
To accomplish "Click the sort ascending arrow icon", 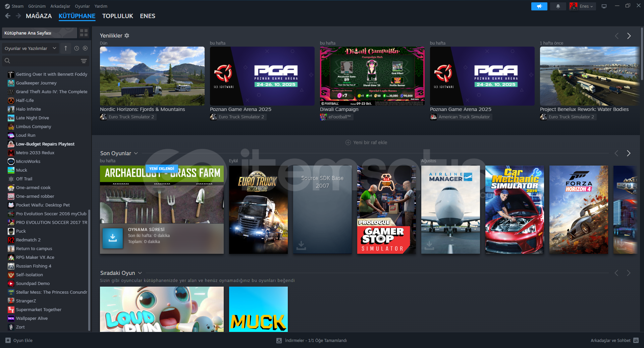I will coord(66,48).
